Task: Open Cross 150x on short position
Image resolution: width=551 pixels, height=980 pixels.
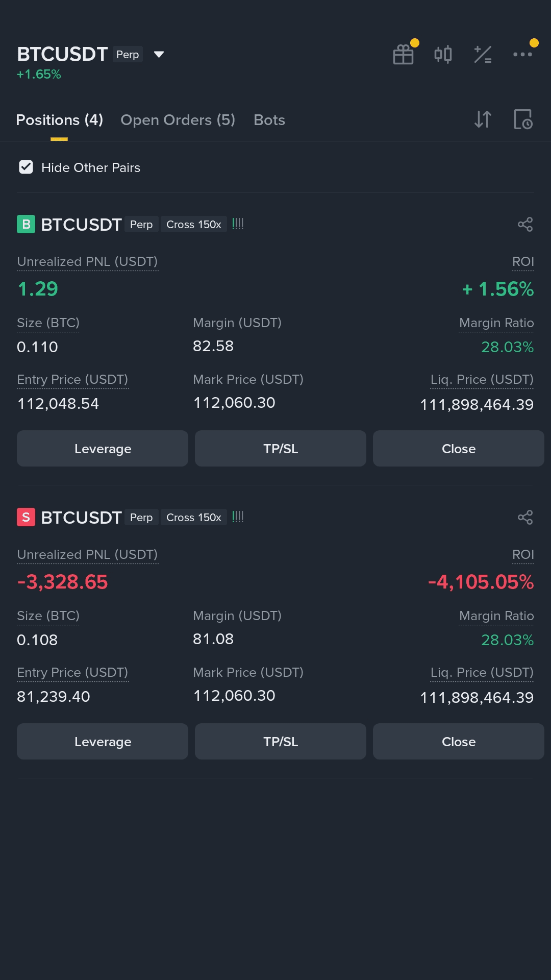Action: [x=194, y=518]
